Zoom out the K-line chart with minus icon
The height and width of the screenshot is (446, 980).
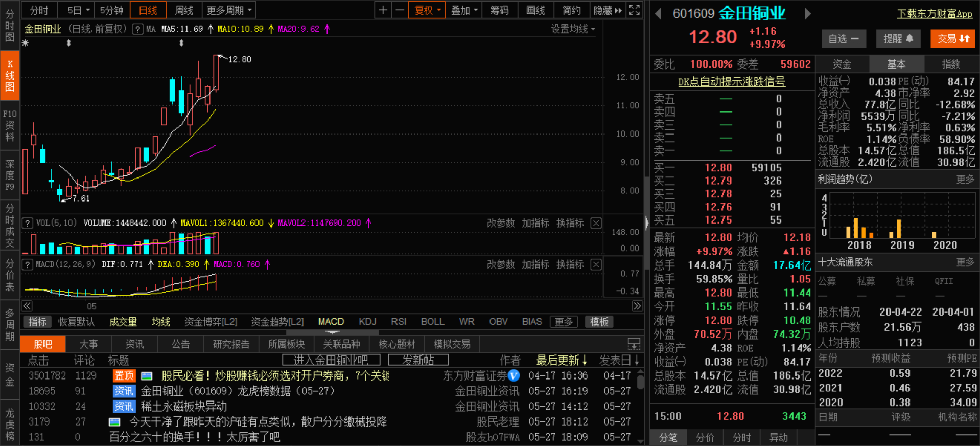[400, 10]
